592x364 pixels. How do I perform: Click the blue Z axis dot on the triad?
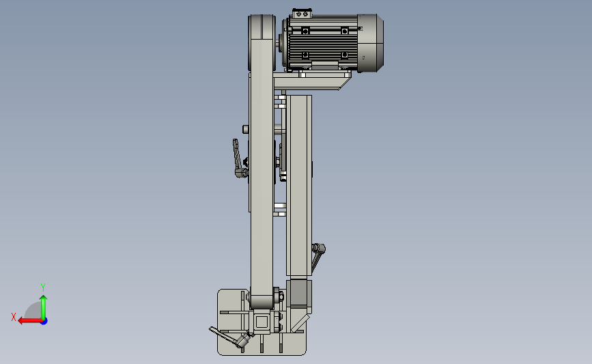click(44, 322)
